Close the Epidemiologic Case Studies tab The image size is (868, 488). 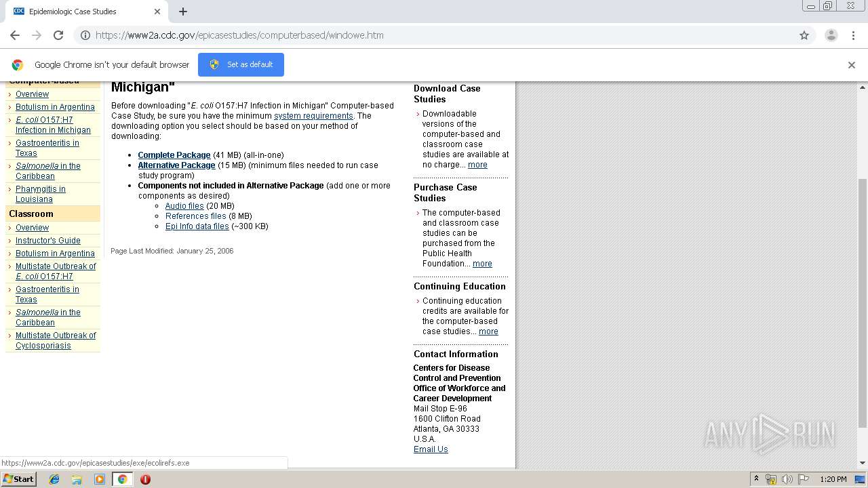point(157,12)
